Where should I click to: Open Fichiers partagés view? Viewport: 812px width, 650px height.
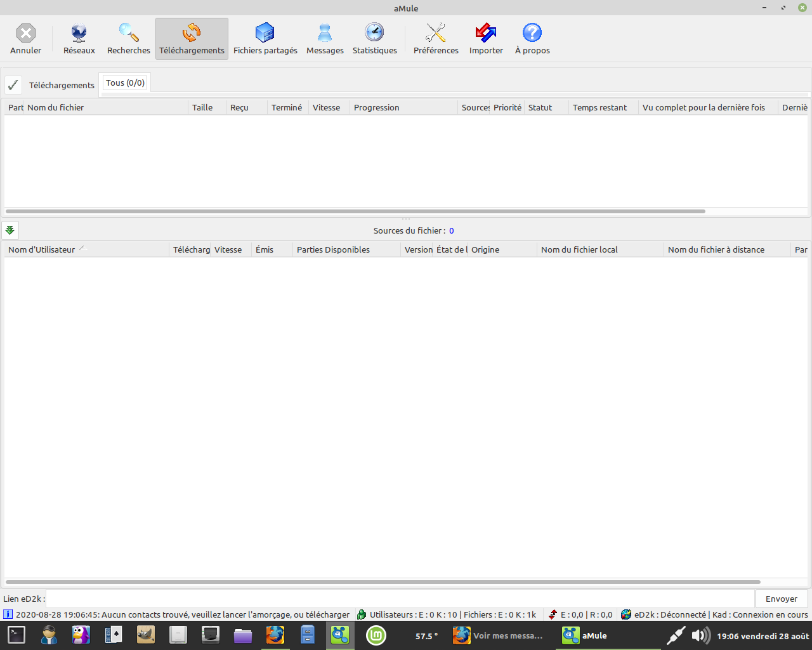[265, 39]
